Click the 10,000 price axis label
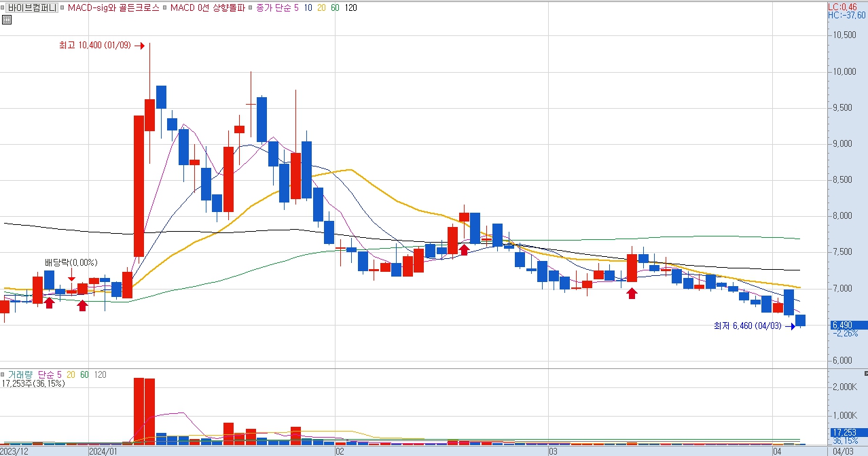The height and width of the screenshot is (456, 868). (845, 71)
